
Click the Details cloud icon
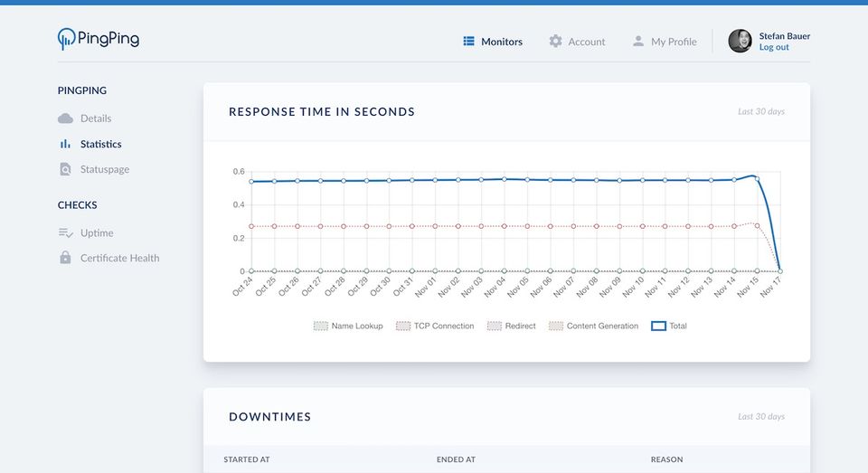(65, 118)
